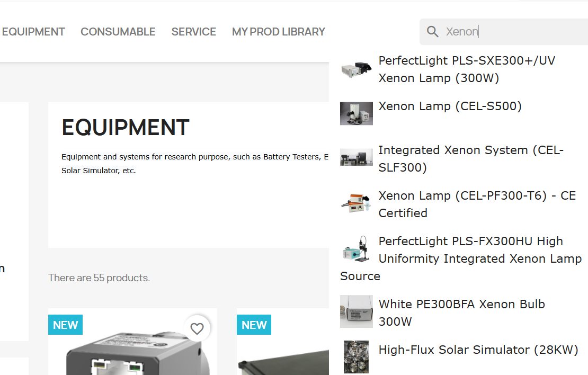
Task: Select PerfectLight PLS-FX300HU High Uniformity suggestion
Action: (461, 259)
